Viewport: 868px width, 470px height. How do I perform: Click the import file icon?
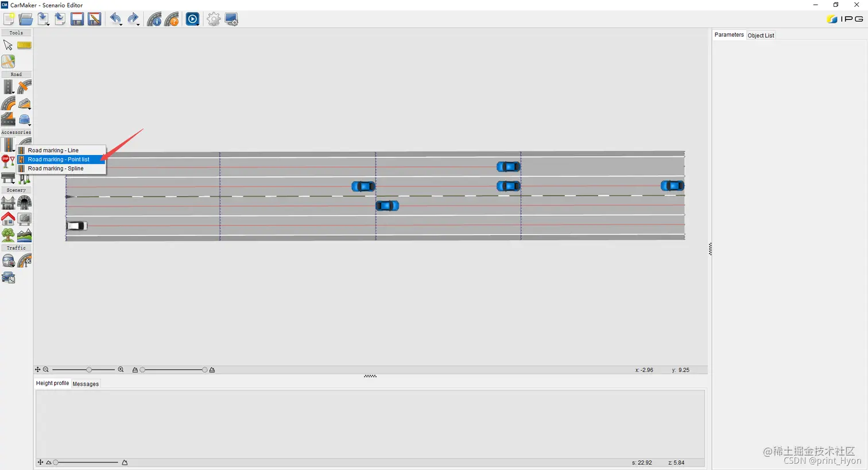tap(43, 19)
